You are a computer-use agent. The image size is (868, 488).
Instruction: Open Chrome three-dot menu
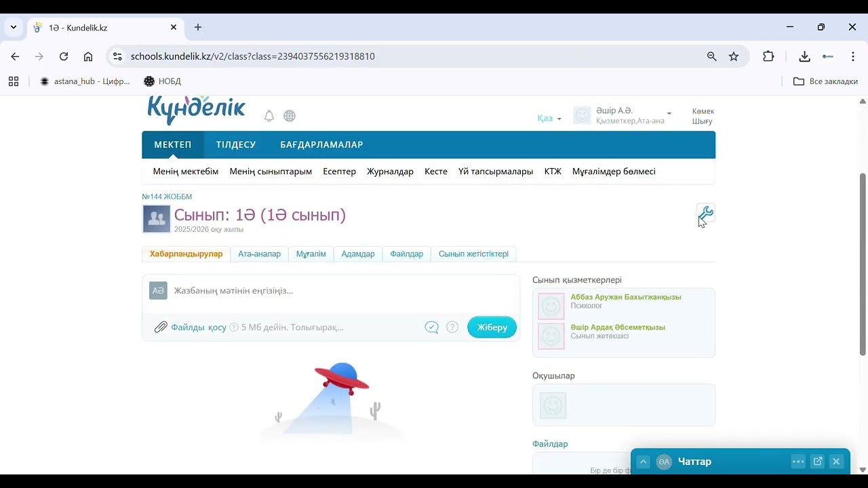click(852, 56)
